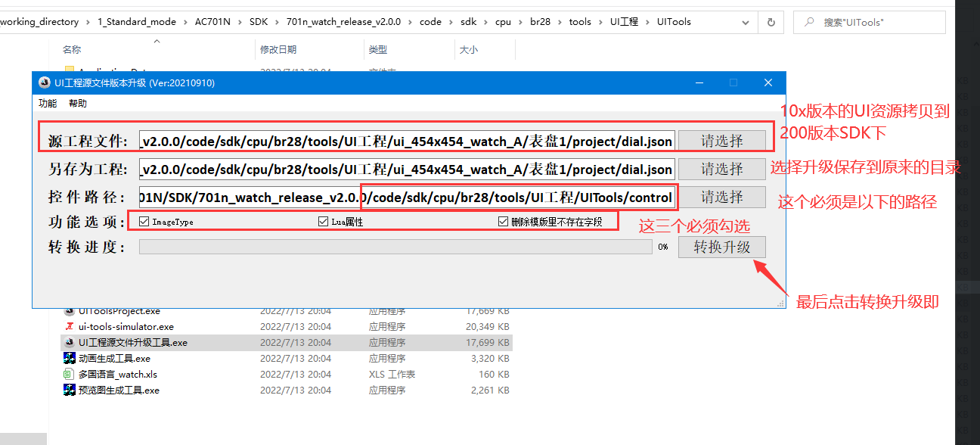Click the 控件路径 path field

click(407, 198)
